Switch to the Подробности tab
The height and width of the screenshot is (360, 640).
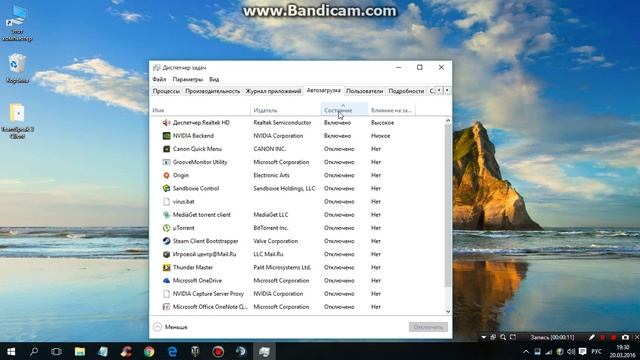point(406,91)
